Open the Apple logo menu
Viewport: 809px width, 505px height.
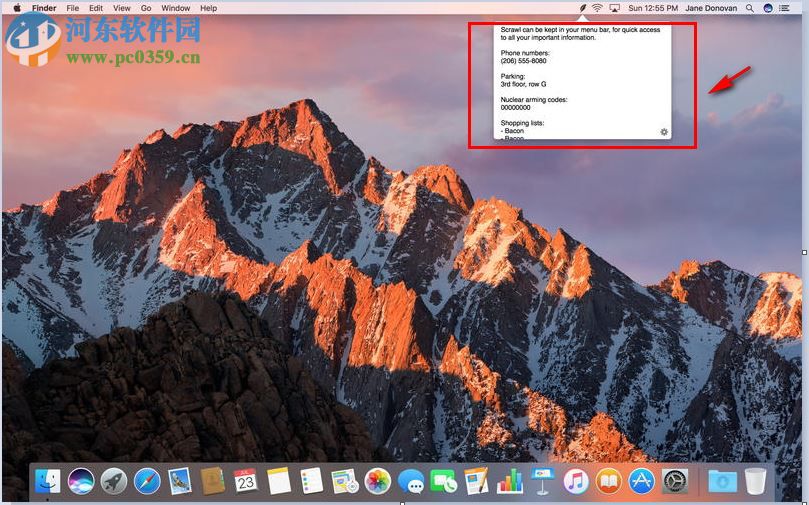[17, 8]
